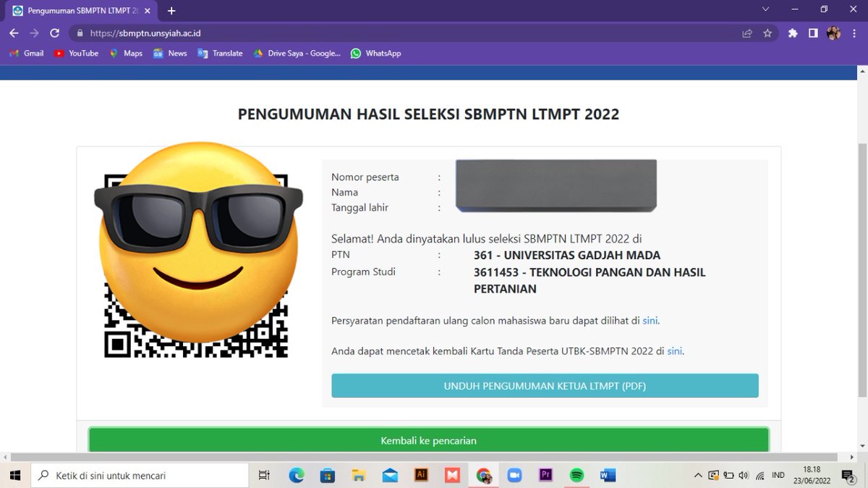Click Kembali ke pencarian button
The width and height of the screenshot is (868, 488).
click(x=428, y=440)
